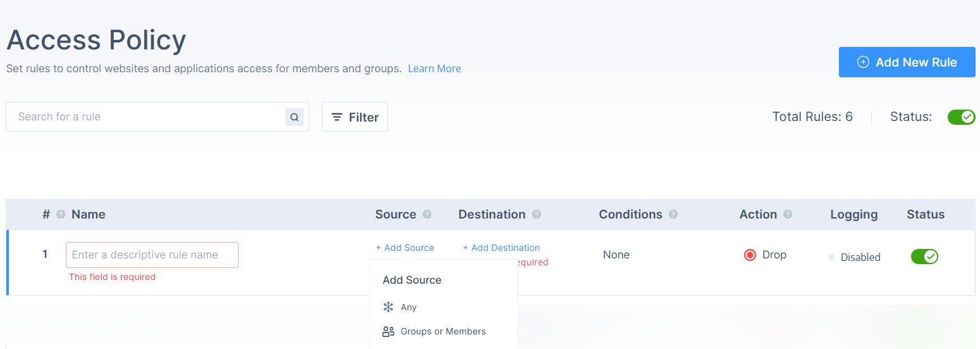Toggle Disabled logging for rule 1

tap(854, 257)
